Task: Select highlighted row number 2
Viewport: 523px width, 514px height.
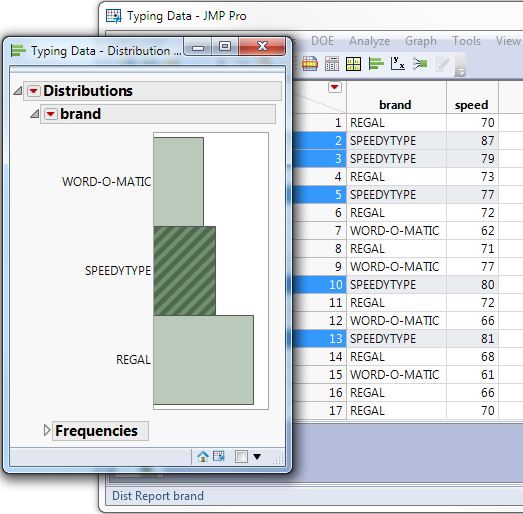Action: point(320,141)
